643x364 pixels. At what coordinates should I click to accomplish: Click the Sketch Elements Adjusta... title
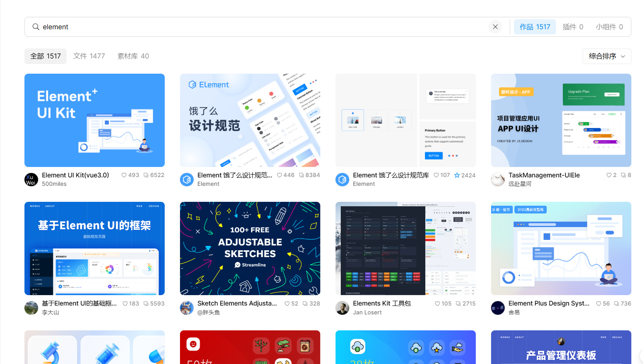point(237,303)
